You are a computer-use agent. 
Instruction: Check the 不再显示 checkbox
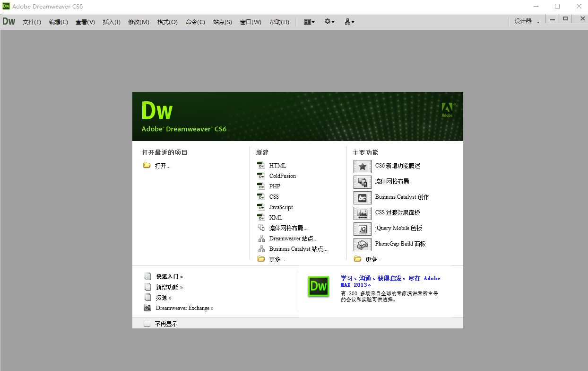click(x=147, y=323)
